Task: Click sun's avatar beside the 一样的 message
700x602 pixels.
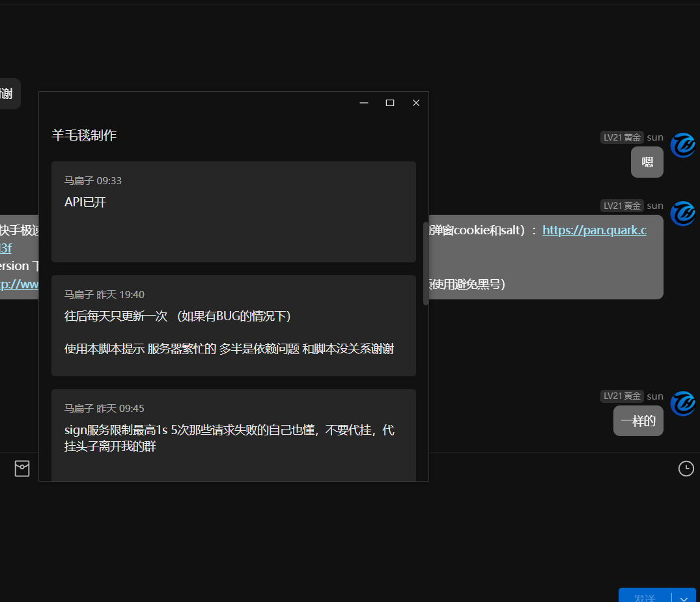Action: click(683, 404)
